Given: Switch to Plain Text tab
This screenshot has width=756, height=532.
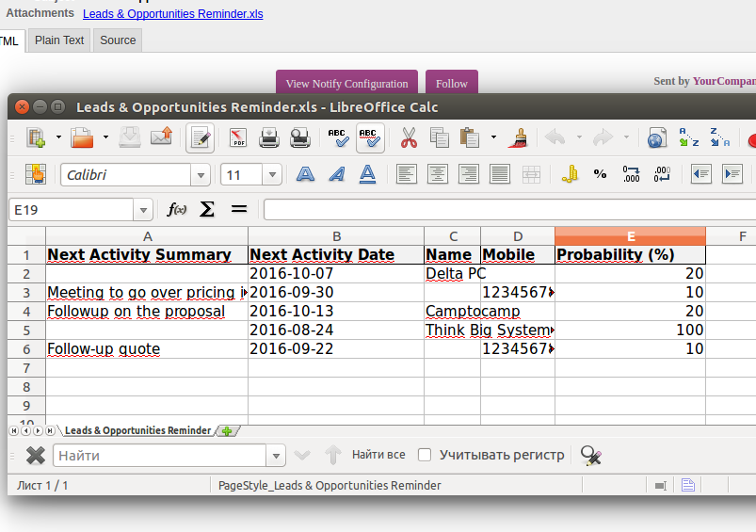Looking at the screenshot, I should tap(59, 40).
